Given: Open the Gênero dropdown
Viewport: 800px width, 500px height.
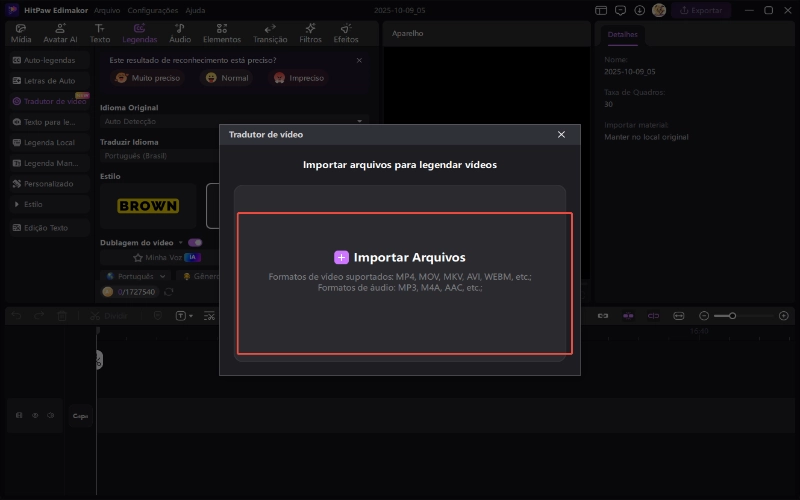Looking at the screenshot, I should pos(199,276).
